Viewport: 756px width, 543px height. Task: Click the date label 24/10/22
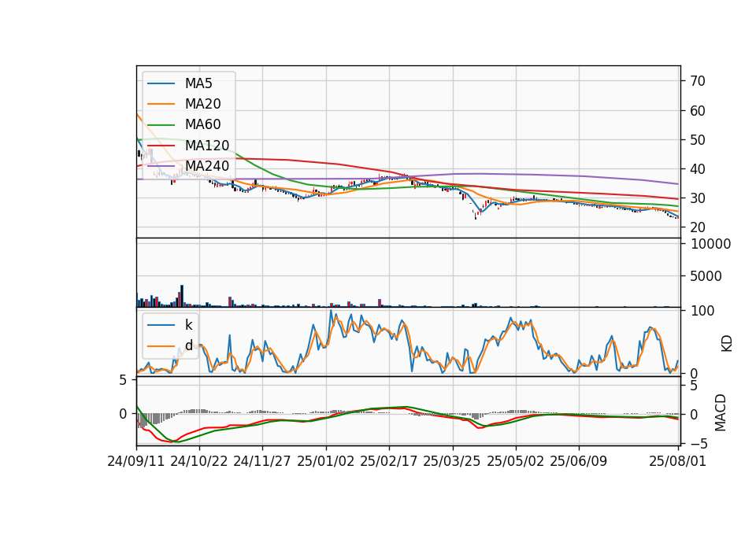199,462
